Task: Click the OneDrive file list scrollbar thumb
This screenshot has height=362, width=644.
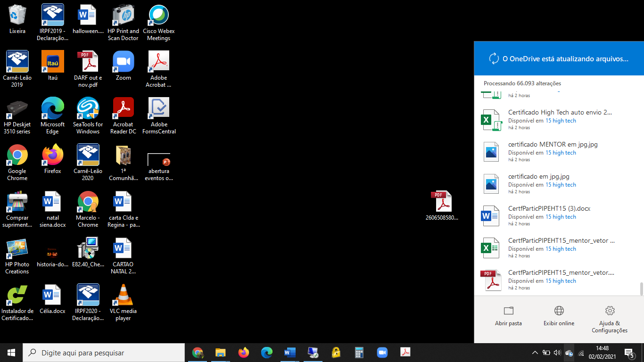Action: (641, 289)
